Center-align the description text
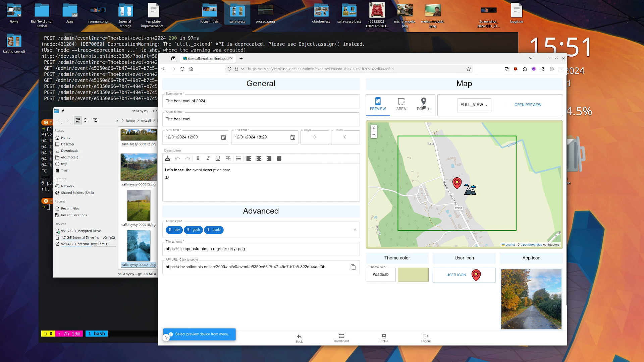Viewport: 644px width, 362px height. [x=259, y=158]
